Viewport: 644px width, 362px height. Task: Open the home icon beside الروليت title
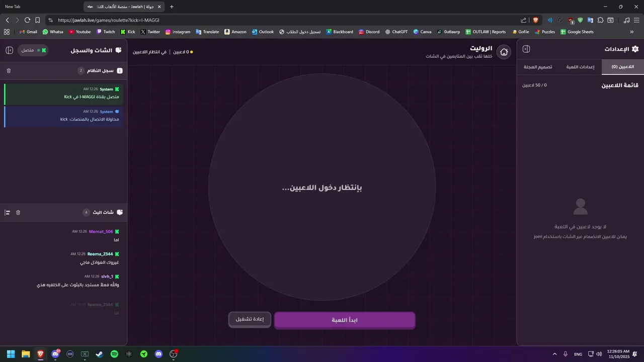(504, 52)
